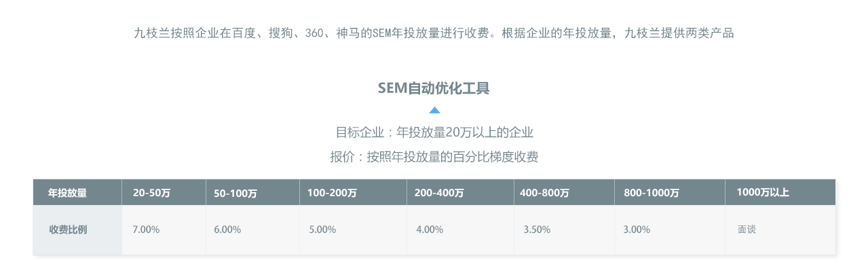Viewport: 868px width, 279px height.
Task: Select the 3.50% rate cell
Action: click(565, 230)
